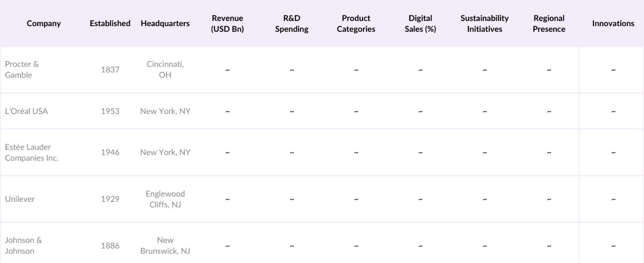Click the Cincinnati, OH headquarters cell

pyautogui.click(x=165, y=70)
